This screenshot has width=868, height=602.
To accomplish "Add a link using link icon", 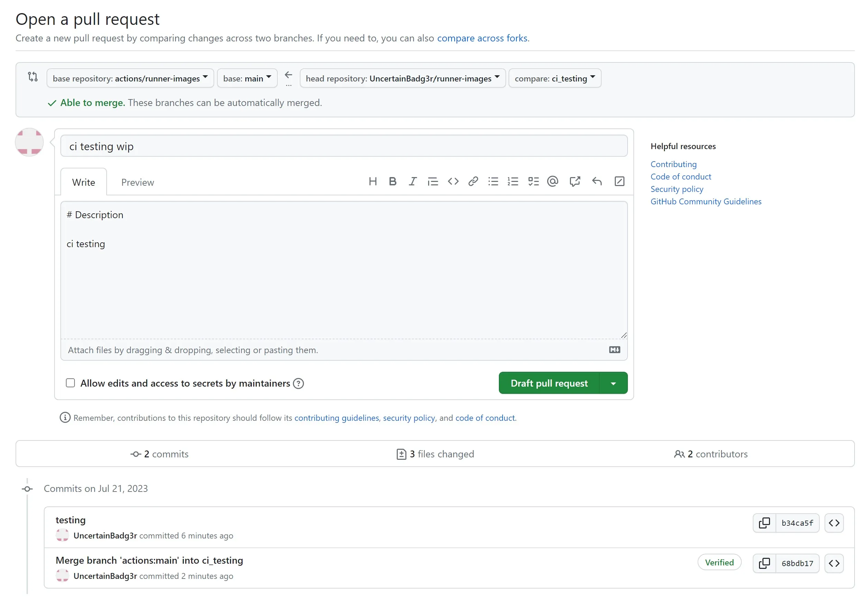I will (473, 182).
